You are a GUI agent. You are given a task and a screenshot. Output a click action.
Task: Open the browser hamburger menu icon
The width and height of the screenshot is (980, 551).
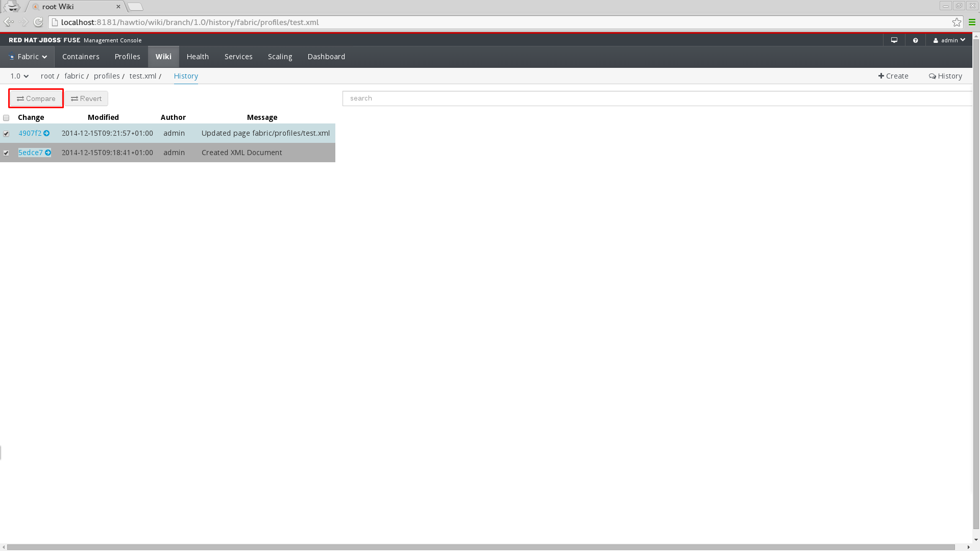tap(972, 22)
